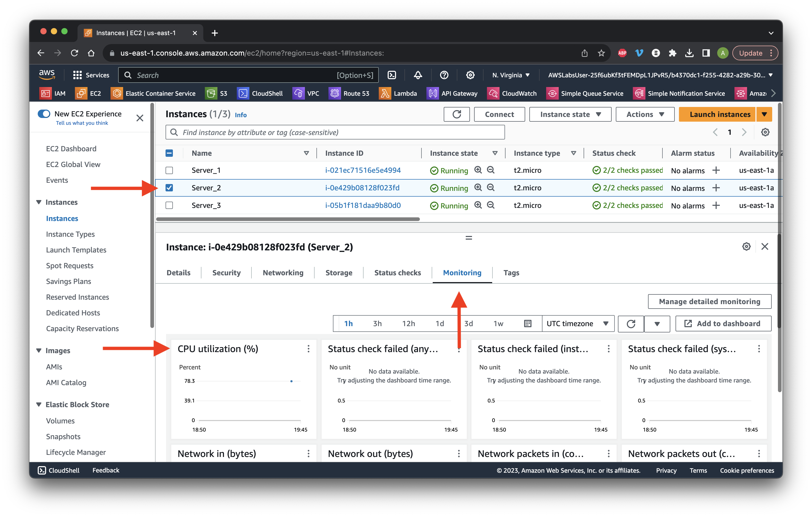Collapse the Elastic Block Store section
This screenshot has width=812, height=517.
(39, 404)
